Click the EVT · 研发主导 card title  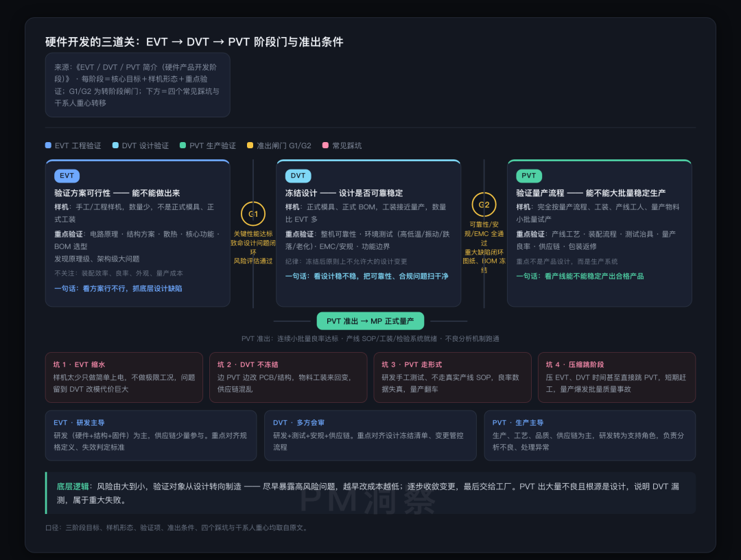click(79, 423)
